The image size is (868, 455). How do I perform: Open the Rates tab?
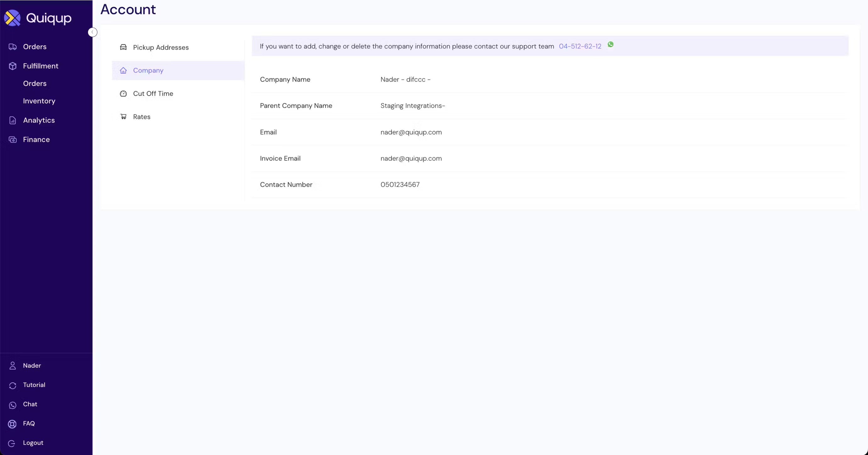point(141,117)
